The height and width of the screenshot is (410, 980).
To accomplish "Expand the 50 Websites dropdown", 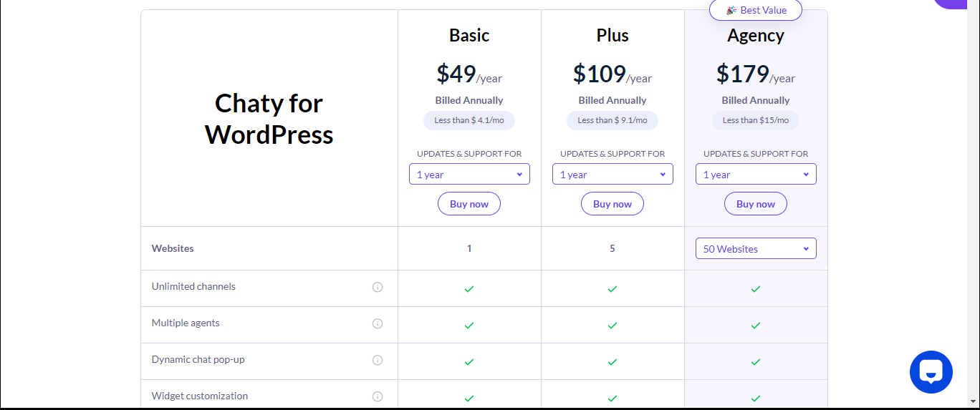I will [756, 248].
